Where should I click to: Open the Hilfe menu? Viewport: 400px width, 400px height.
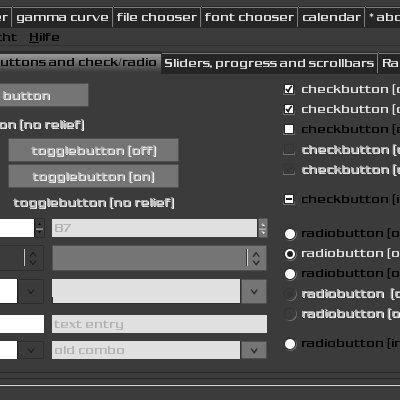tap(44, 37)
